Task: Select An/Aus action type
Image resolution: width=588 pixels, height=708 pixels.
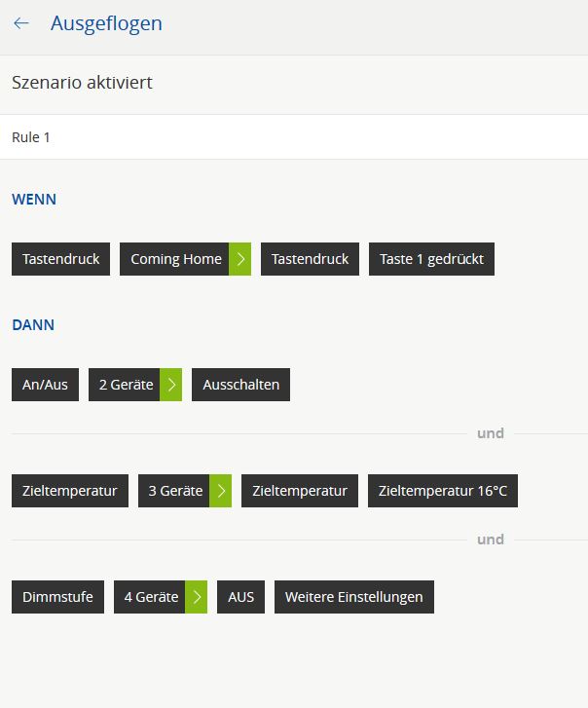Action: (45, 385)
